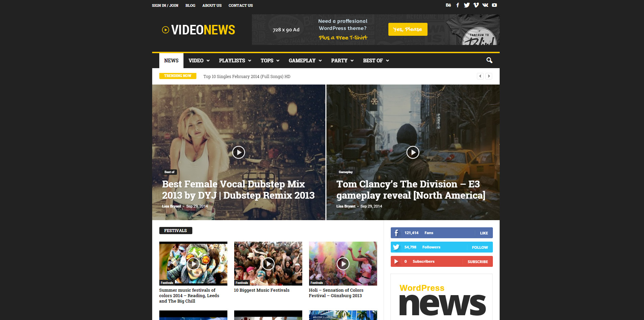
Task: Show next trending item
Action: click(489, 76)
